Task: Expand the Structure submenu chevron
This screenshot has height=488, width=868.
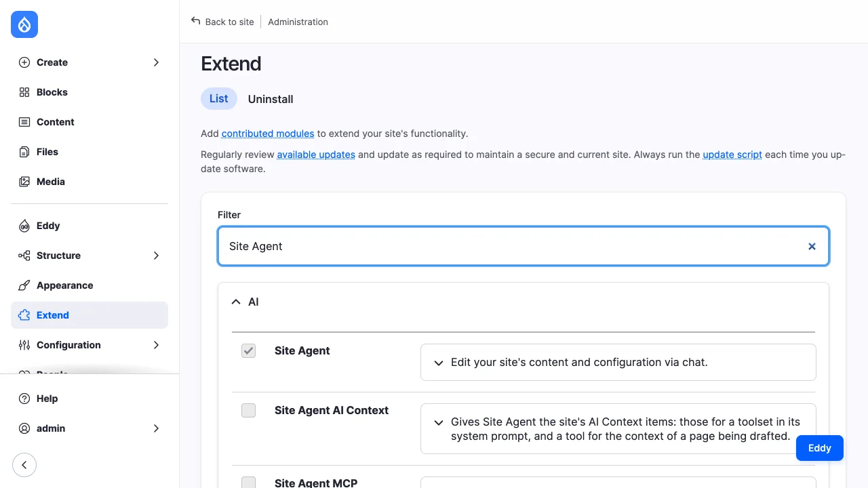Action: pyautogui.click(x=156, y=256)
